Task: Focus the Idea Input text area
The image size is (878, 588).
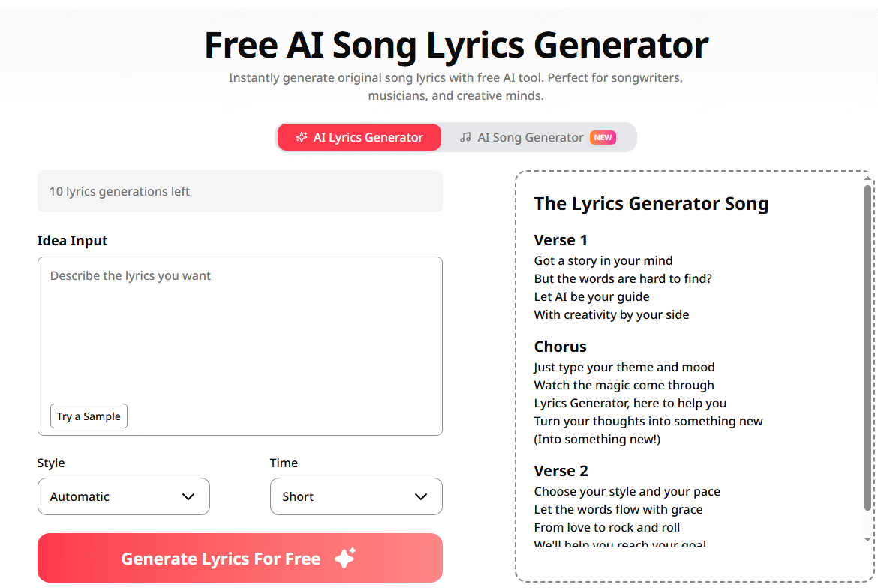Action: [x=239, y=330]
